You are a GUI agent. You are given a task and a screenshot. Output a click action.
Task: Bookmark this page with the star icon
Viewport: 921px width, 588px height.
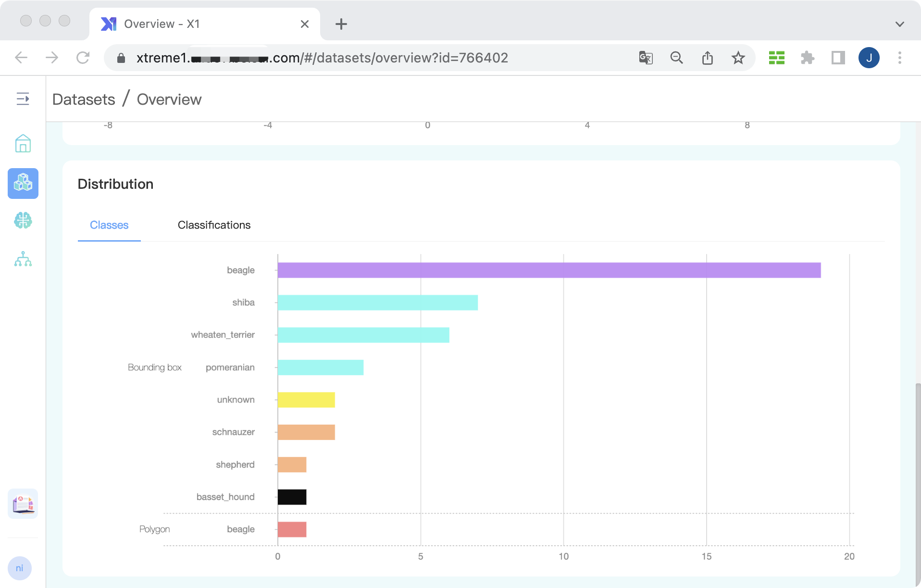click(x=738, y=58)
